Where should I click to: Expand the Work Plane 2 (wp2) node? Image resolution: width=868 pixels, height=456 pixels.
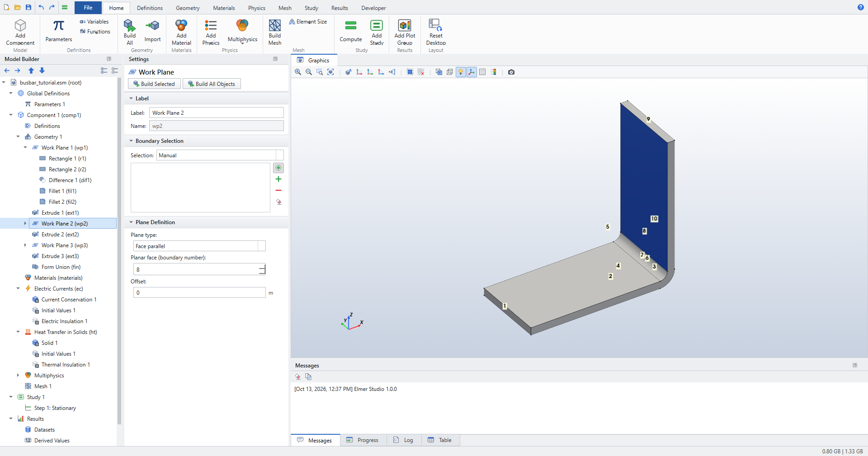click(x=25, y=223)
